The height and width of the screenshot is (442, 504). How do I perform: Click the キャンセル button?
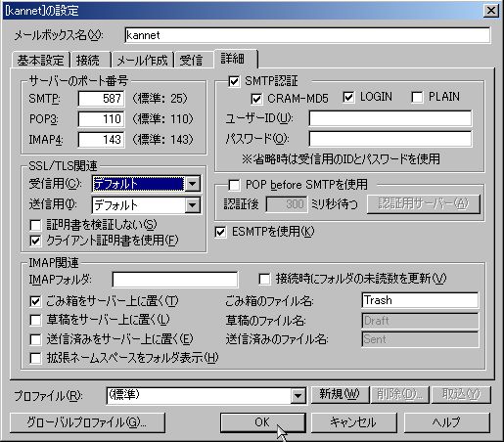[353, 422]
